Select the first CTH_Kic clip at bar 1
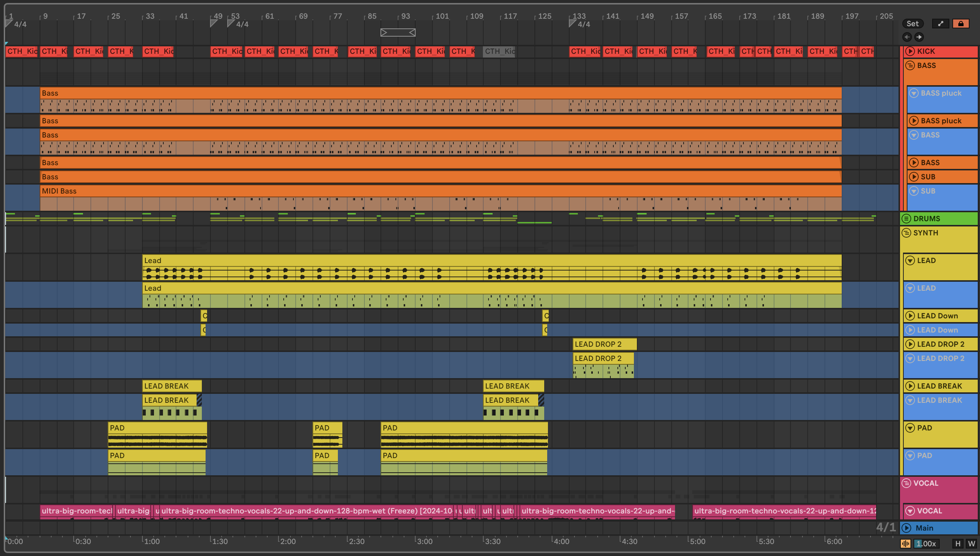 [x=21, y=51]
